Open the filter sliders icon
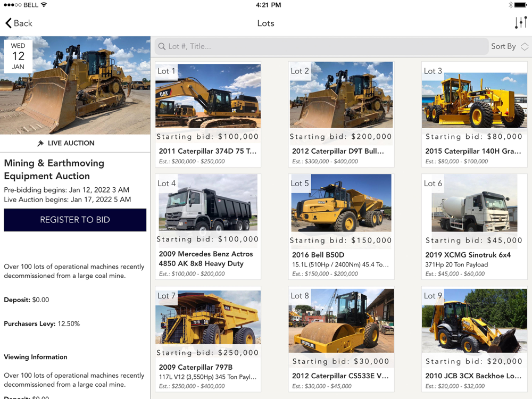 tap(521, 23)
